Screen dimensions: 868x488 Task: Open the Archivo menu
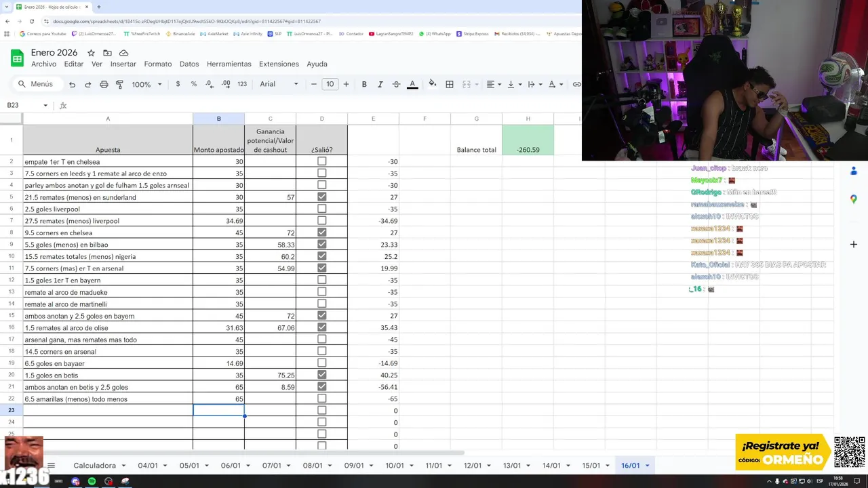point(43,64)
